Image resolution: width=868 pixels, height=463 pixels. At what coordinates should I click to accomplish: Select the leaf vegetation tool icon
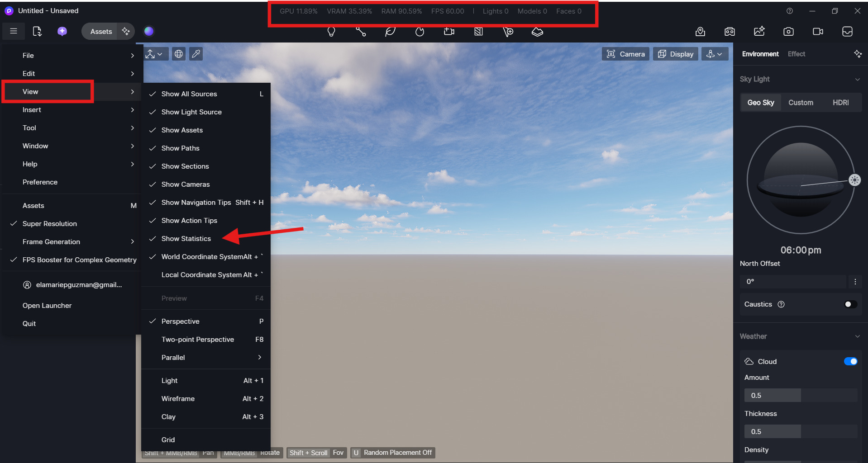coord(390,32)
